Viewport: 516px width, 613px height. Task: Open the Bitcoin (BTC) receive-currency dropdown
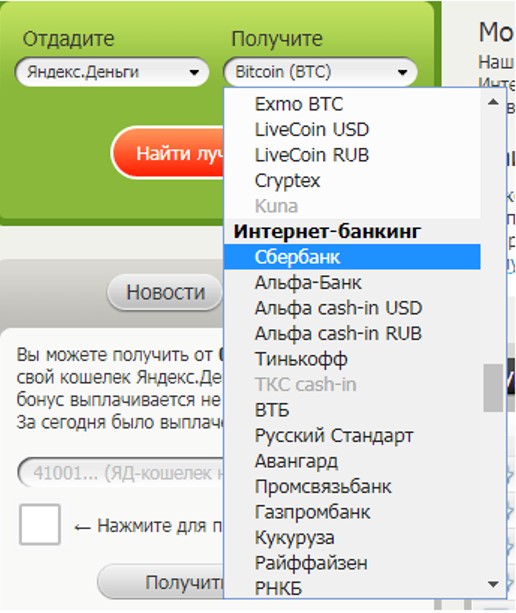click(320, 72)
